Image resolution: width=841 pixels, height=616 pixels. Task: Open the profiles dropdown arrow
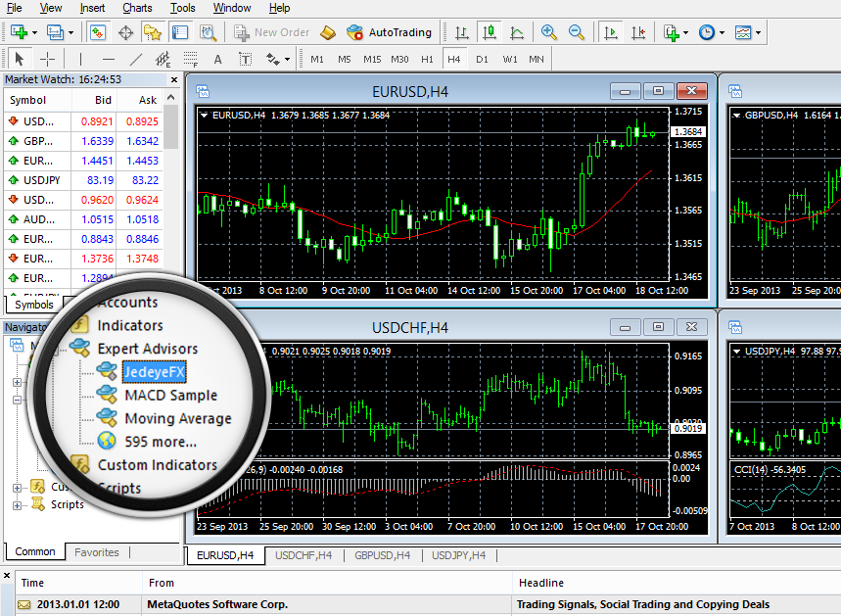(x=70, y=31)
